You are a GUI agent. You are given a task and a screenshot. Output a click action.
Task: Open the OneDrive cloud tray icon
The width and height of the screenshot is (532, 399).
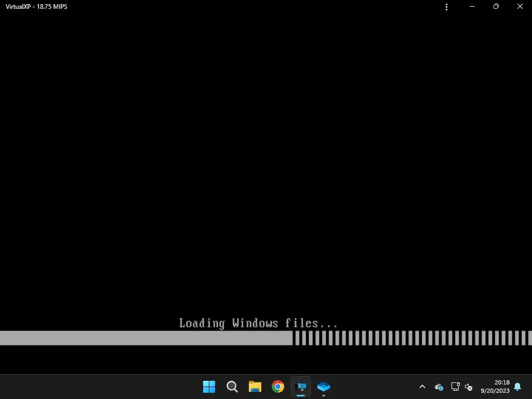click(438, 387)
